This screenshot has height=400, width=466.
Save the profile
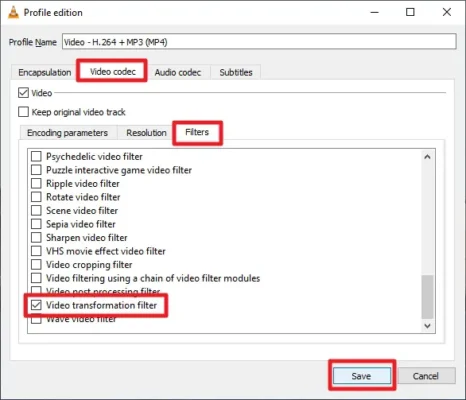(362, 376)
